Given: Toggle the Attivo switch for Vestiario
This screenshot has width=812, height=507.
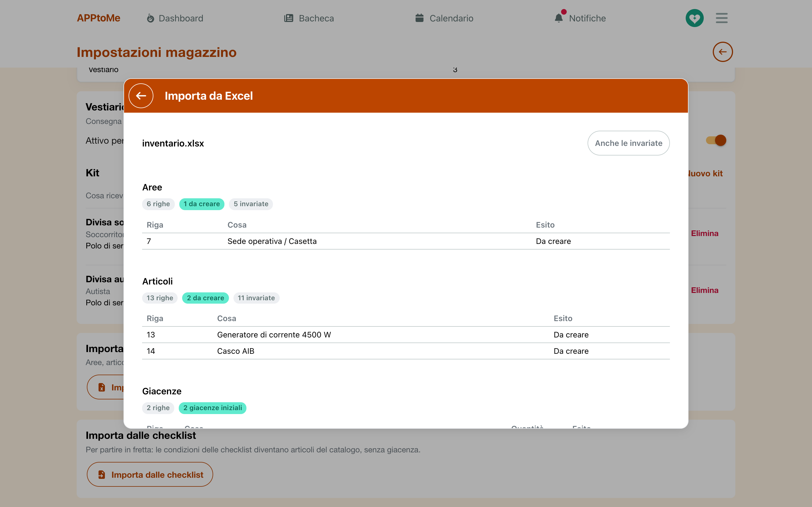Looking at the screenshot, I should 716,140.
